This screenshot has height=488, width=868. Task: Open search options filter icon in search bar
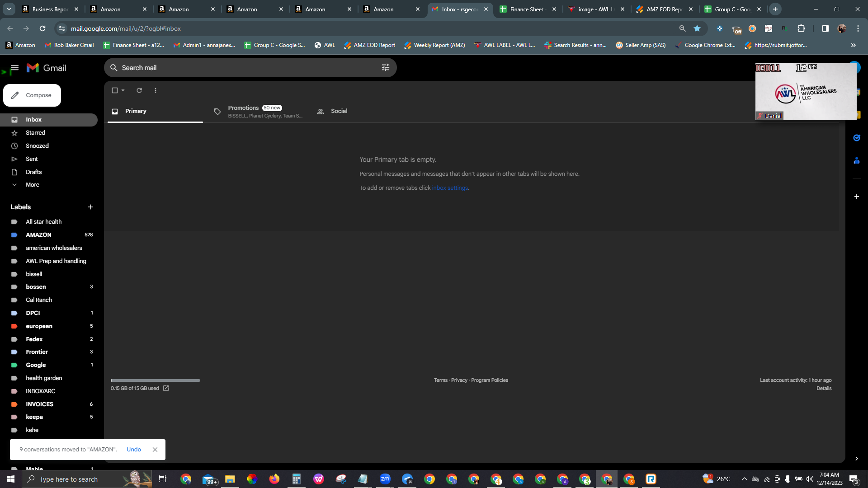[386, 67]
